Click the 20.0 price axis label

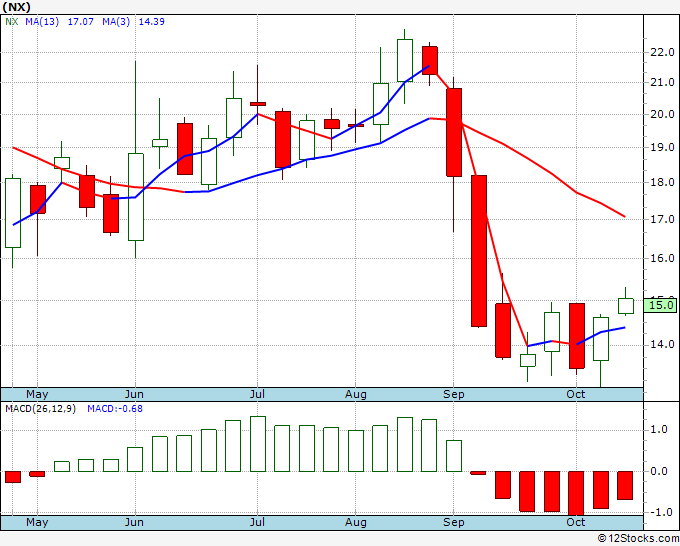(x=662, y=114)
